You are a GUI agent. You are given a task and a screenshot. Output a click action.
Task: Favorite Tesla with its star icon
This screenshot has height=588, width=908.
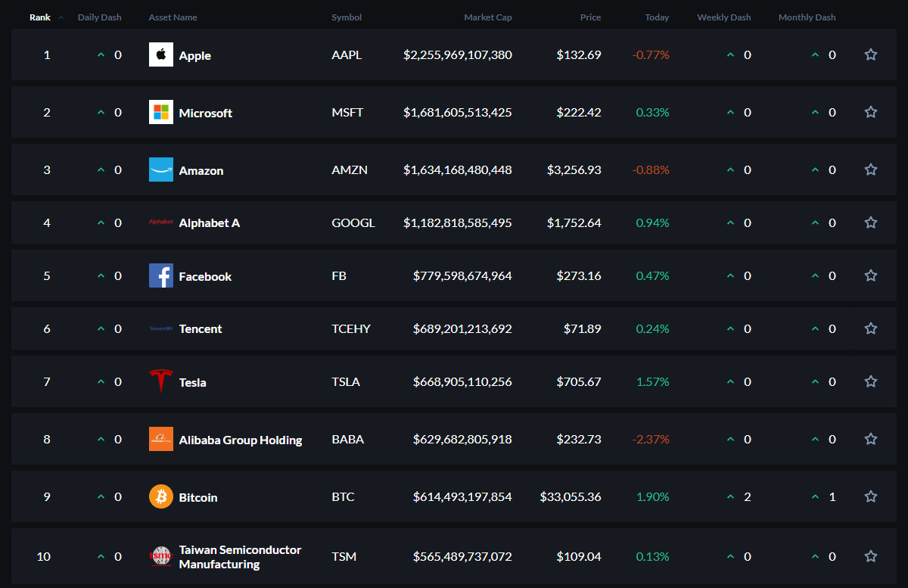pos(871,381)
